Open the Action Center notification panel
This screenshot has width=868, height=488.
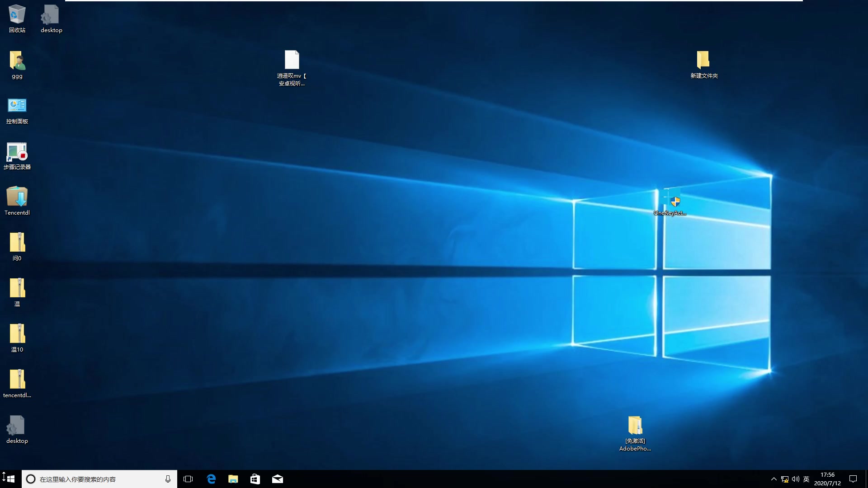tap(853, 479)
